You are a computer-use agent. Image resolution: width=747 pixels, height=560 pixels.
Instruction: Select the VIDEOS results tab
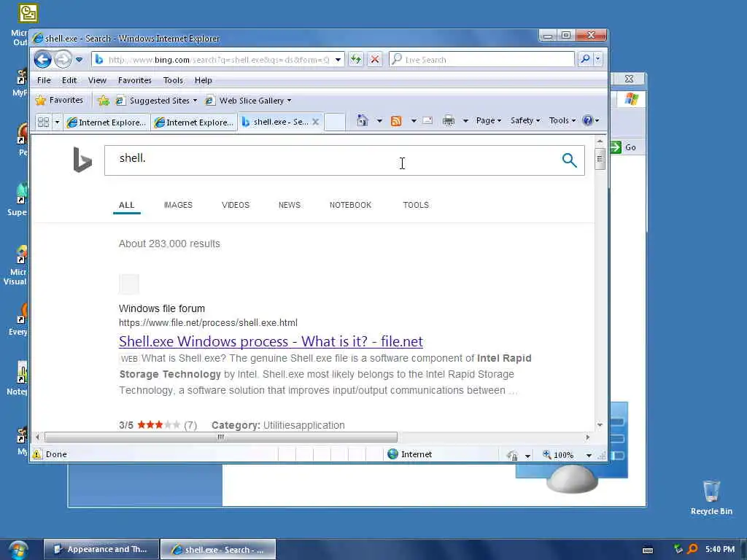tap(236, 205)
